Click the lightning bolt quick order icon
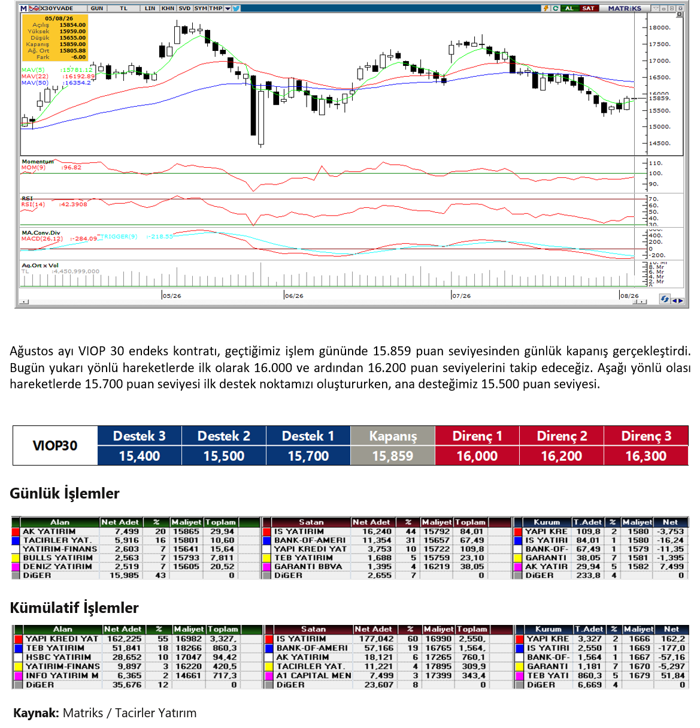The height and width of the screenshot is (728, 700). tap(546, 8)
